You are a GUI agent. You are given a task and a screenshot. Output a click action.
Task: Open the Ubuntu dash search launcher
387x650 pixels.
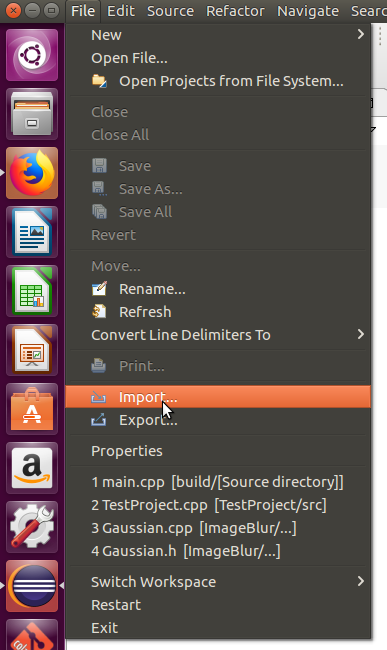click(32, 55)
